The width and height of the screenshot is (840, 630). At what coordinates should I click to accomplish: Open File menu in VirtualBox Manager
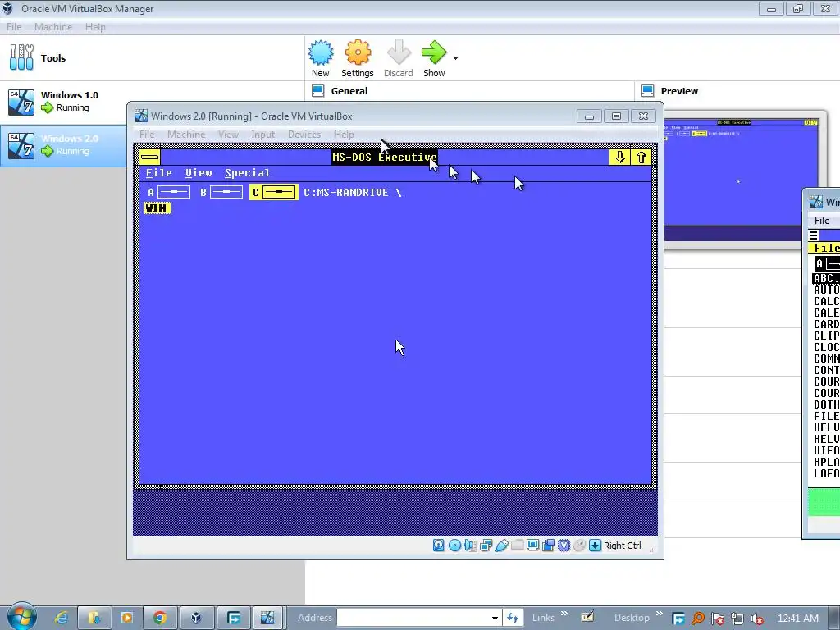point(14,27)
